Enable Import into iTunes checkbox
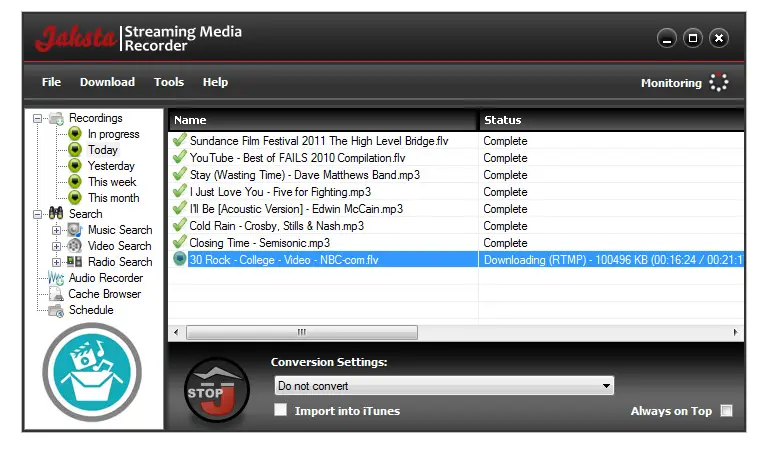Viewport: 768px width, 464px height. (281, 410)
